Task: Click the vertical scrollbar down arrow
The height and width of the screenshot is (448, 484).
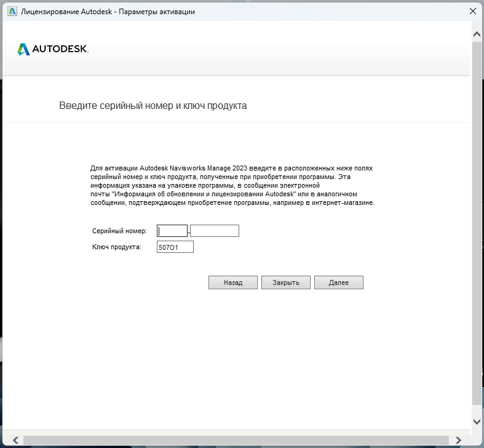Action: 477,422
